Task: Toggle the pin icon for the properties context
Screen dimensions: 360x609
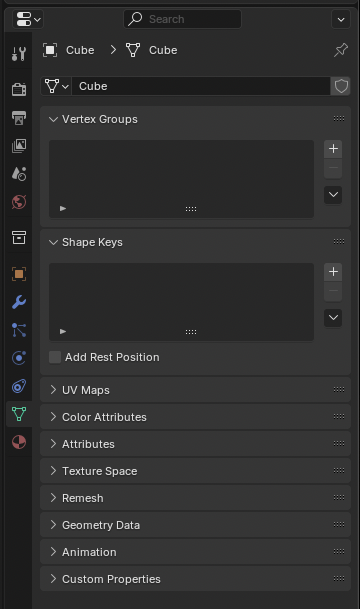Action: coord(341,50)
